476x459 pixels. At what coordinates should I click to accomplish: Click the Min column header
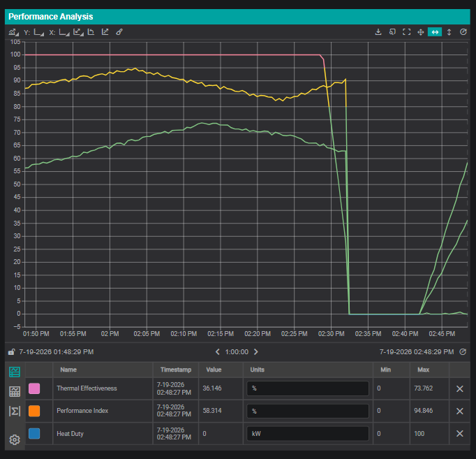[385, 370]
